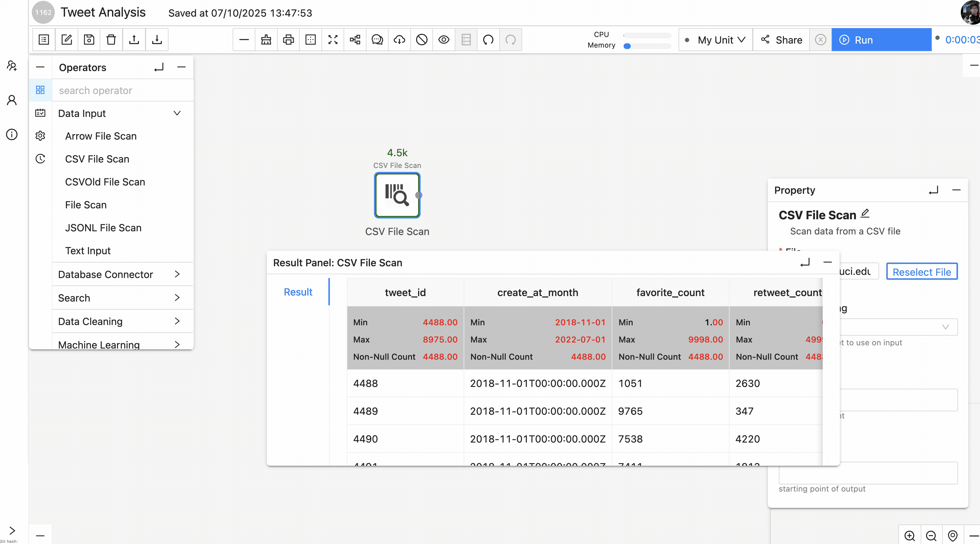
Task: Click the edit workflow pencil icon
Action: click(66, 40)
